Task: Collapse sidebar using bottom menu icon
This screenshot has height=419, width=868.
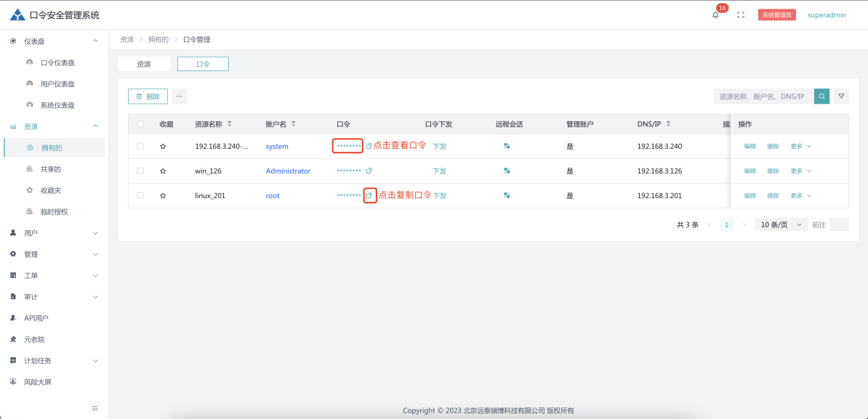Action: [95, 408]
